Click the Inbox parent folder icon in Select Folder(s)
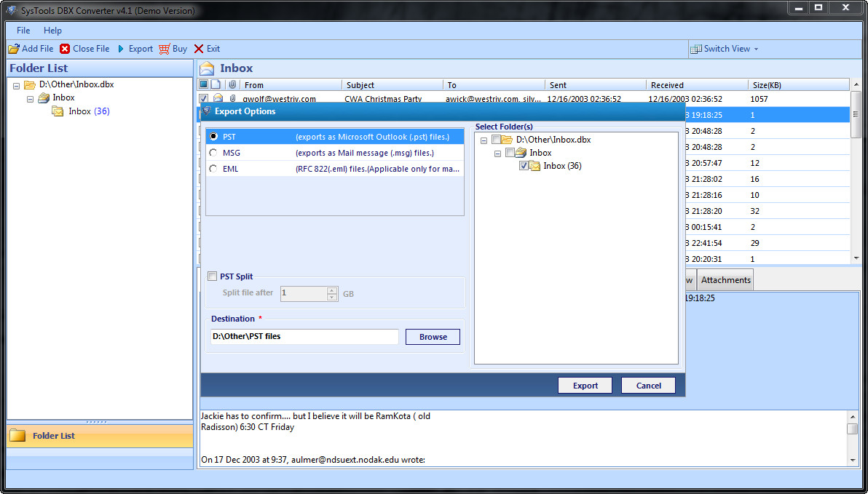Viewport: 868px width, 494px height. [x=521, y=153]
